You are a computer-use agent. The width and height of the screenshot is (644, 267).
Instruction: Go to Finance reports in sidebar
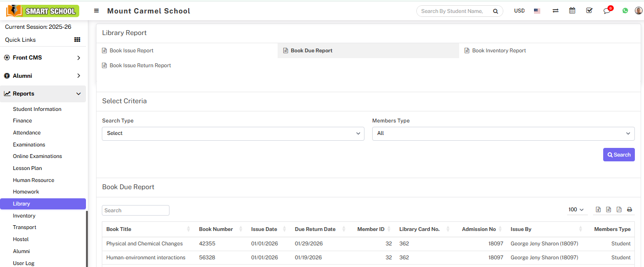[23, 121]
